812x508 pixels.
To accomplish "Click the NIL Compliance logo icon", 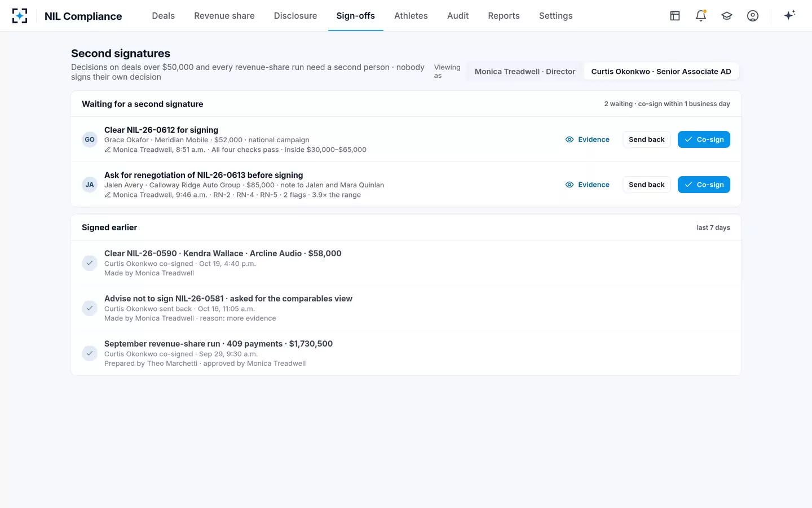I will coord(20,16).
